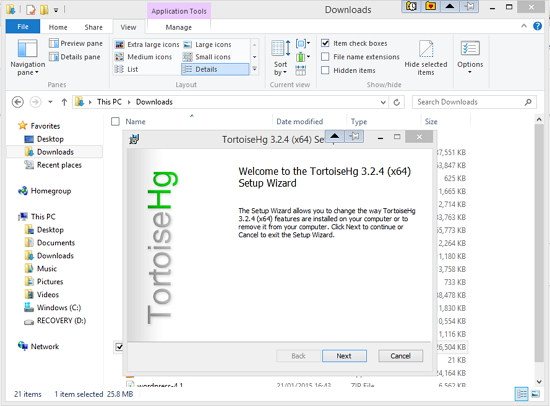Click TortoiseHg installer title bar icon
This screenshot has width=550, height=406.
pyautogui.click(x=134, y=139)
